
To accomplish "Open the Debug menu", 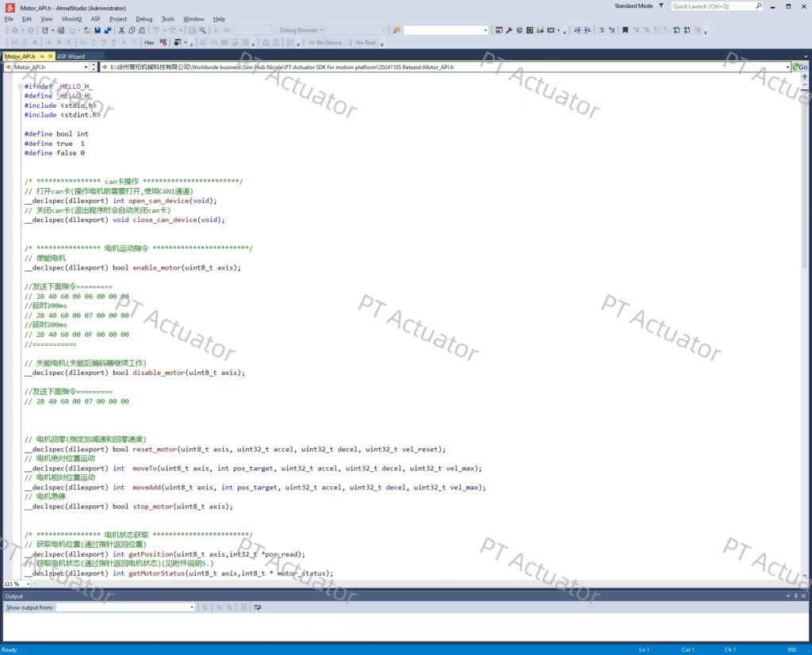I will (x=144, y=19).
